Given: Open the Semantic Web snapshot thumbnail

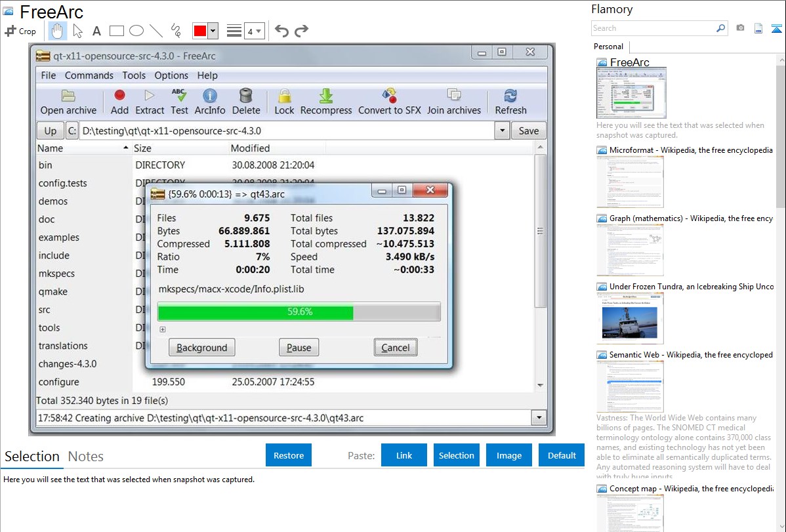Looking at the screenshot, I should (630, 386).
